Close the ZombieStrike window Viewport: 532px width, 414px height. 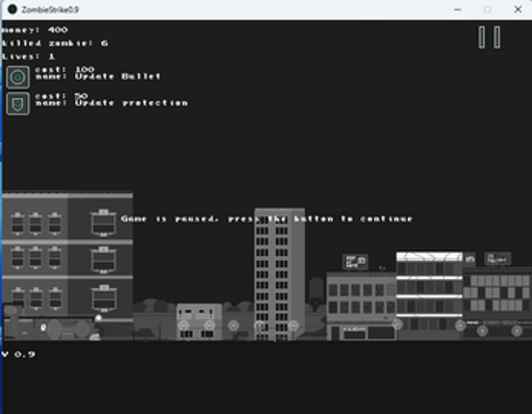click(x=518, y=10)
